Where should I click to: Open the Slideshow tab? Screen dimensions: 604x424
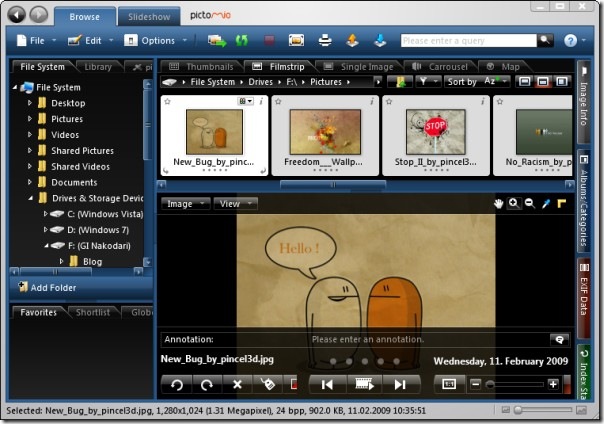coord(149,17)
